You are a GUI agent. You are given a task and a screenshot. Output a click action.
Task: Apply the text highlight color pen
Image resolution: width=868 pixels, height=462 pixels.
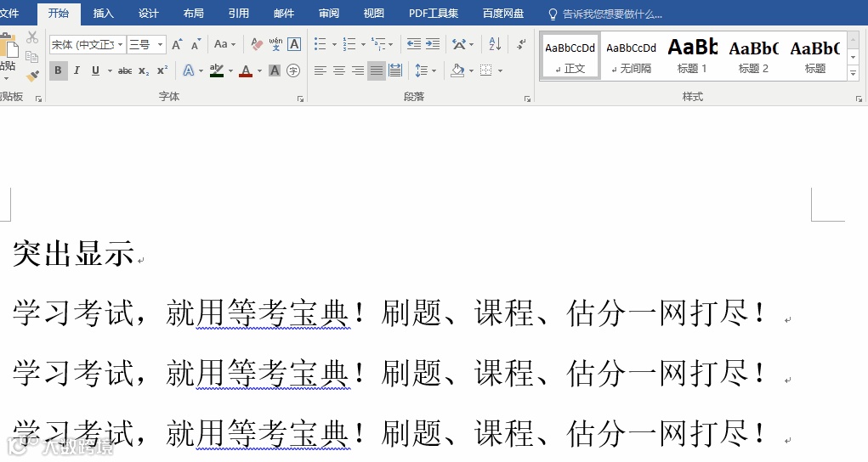coord(217,70)
